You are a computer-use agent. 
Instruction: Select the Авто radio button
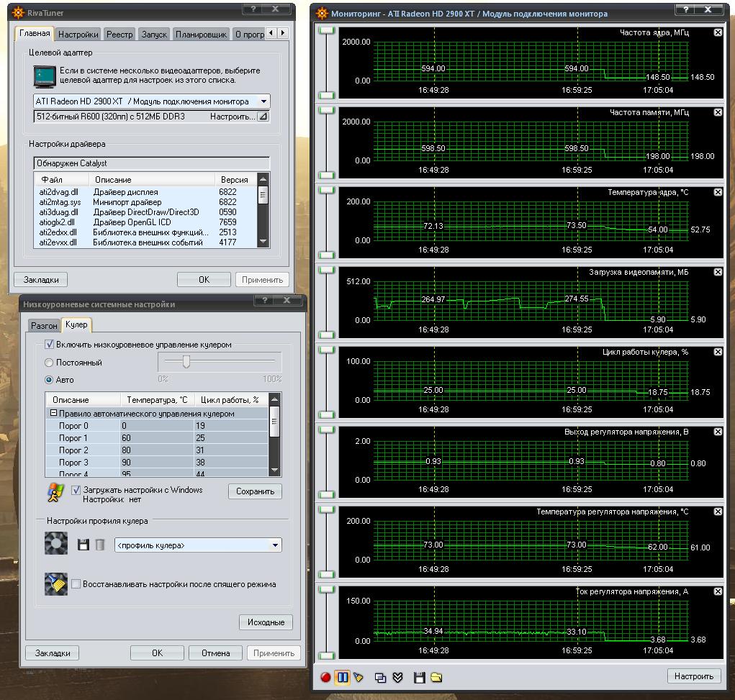pyautogui.click(x=49, y=380)
